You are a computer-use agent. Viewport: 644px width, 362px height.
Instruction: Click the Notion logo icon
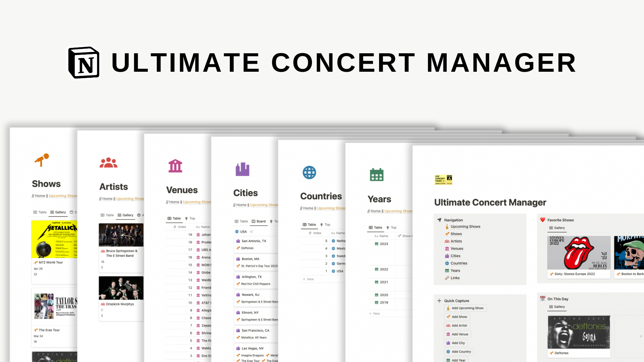pos(84,63)
